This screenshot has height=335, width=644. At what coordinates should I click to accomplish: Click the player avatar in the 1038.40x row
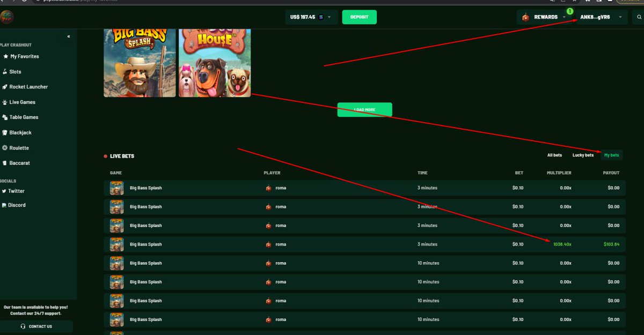tap(268, 244)
